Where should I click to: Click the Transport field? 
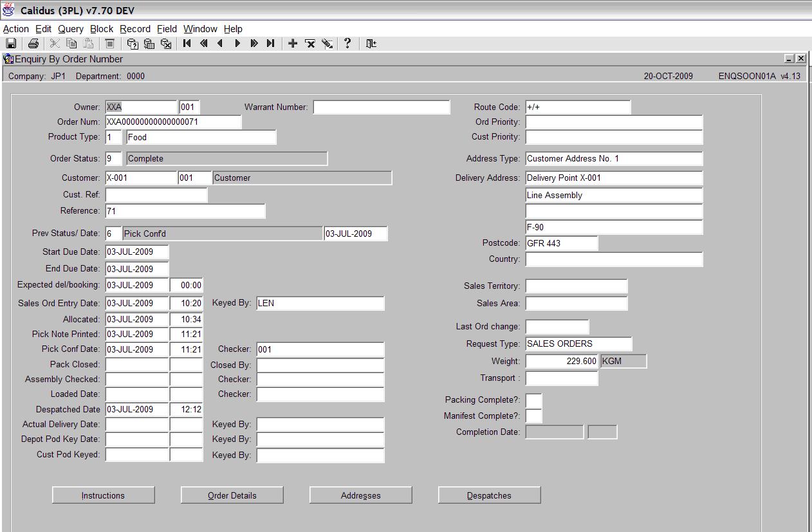tap(561, 378)
